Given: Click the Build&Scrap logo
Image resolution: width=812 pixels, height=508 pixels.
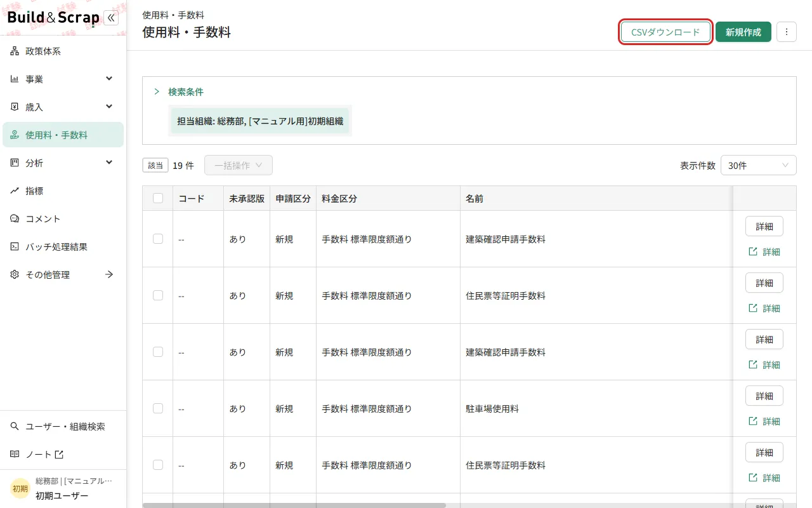Looking at the screenshot, I should [53, 18].
